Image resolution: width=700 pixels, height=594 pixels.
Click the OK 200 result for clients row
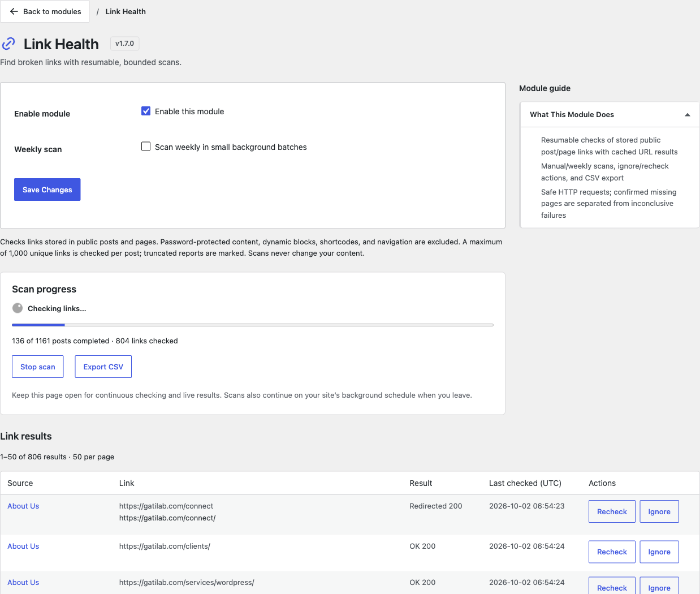422,546
